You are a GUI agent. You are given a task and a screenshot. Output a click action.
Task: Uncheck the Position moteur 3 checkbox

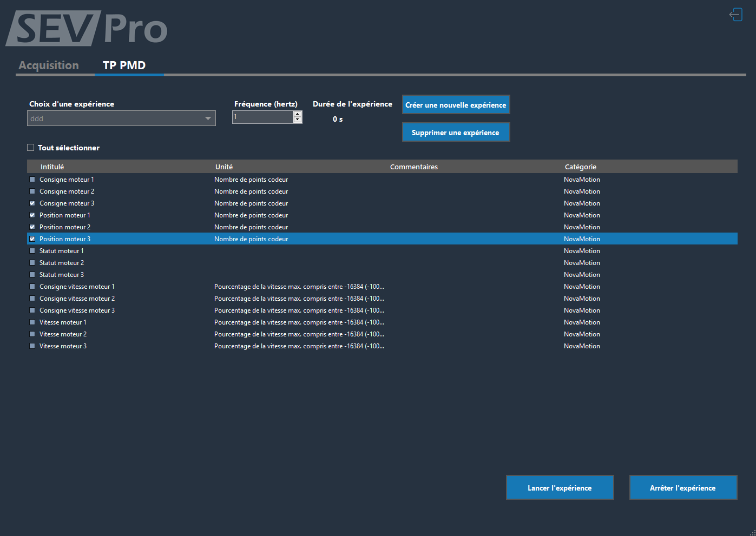(x=32, y=239)
